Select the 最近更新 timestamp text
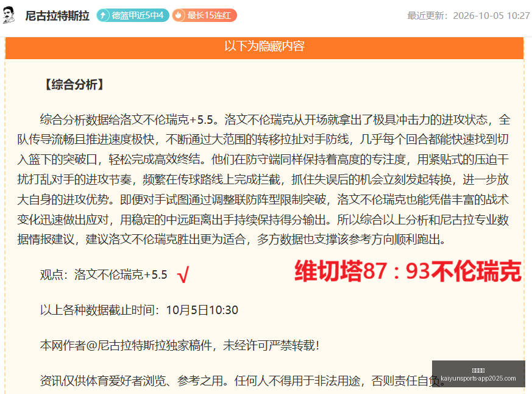 pyautogui.click(x=469, y=16)
